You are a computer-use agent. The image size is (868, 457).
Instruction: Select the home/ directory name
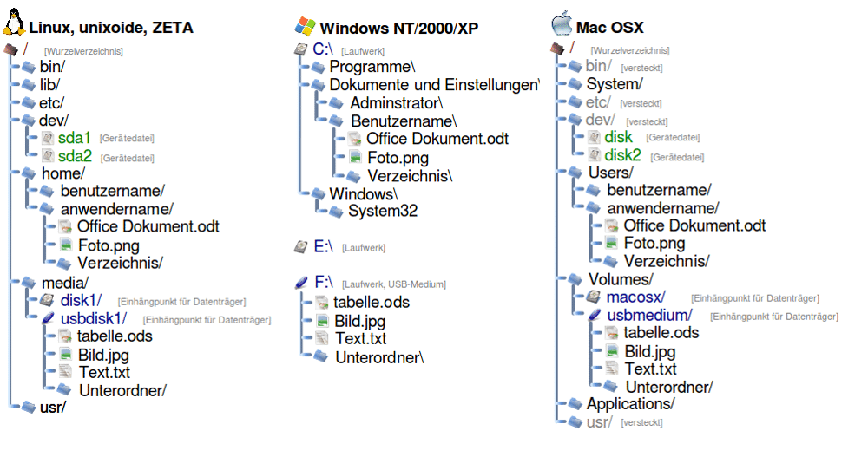tap(63, 173)
